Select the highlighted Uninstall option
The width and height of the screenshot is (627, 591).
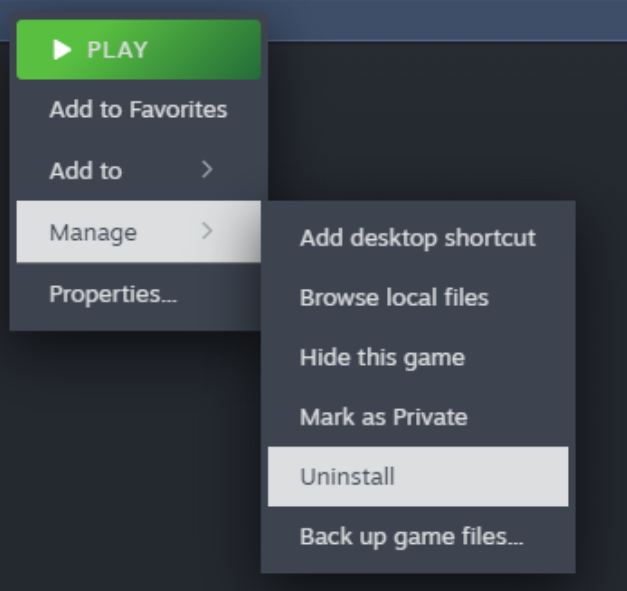tap(347, 477)
